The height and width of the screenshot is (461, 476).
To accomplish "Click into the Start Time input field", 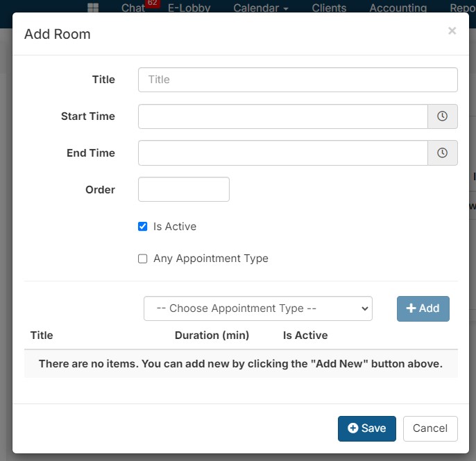I will [282, 116].
